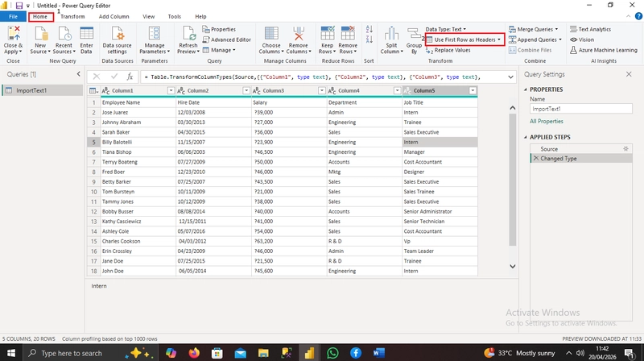644x361 pixels.
Task: Open the File tab
Action: coord(13,16)
